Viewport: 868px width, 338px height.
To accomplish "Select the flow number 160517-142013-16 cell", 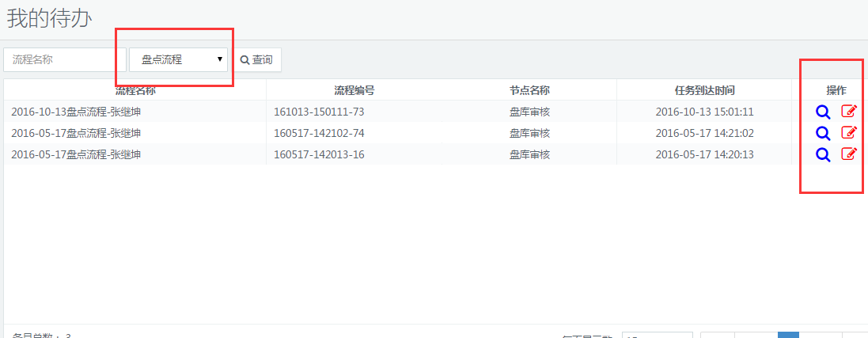I will [x=319, y=154].
